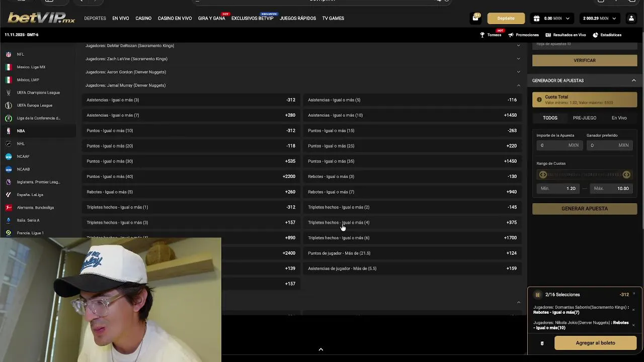Select the En Vivo tab in generator
This screenshot has width=644, height=362.
(619, 118)
